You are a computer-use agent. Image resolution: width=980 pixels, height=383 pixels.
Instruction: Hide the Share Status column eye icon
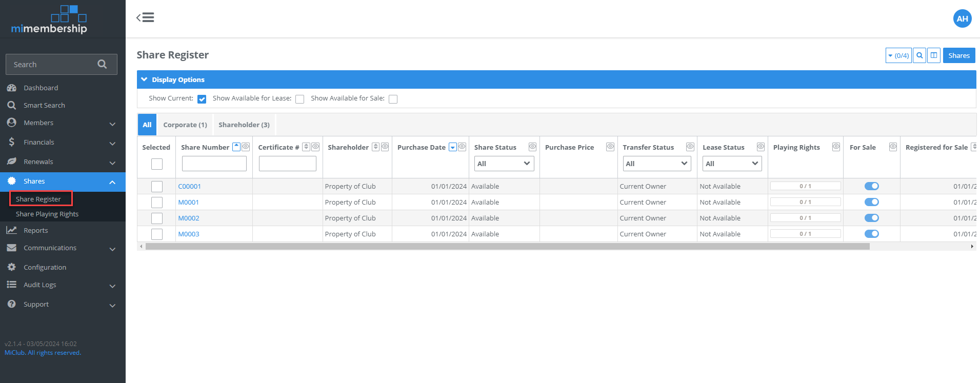pyautogui.click(x=532, y=147)
